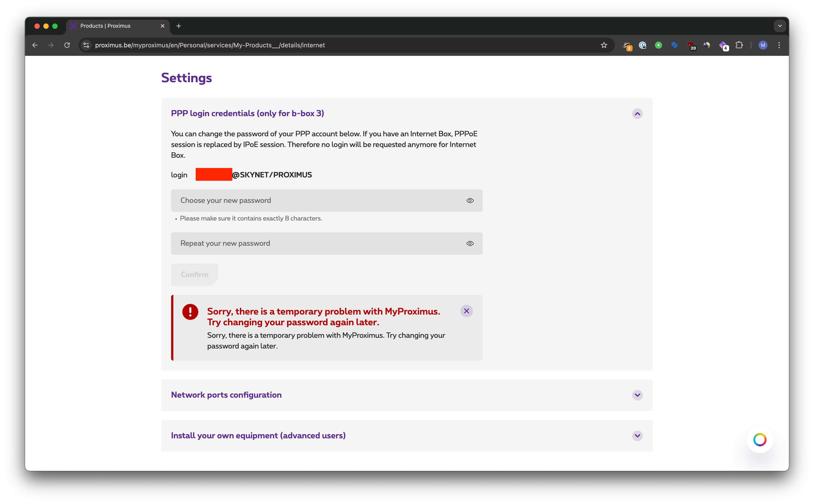Dismiss the temporary problem error message
Screen dimensions: 814x504
coord(466,311)
